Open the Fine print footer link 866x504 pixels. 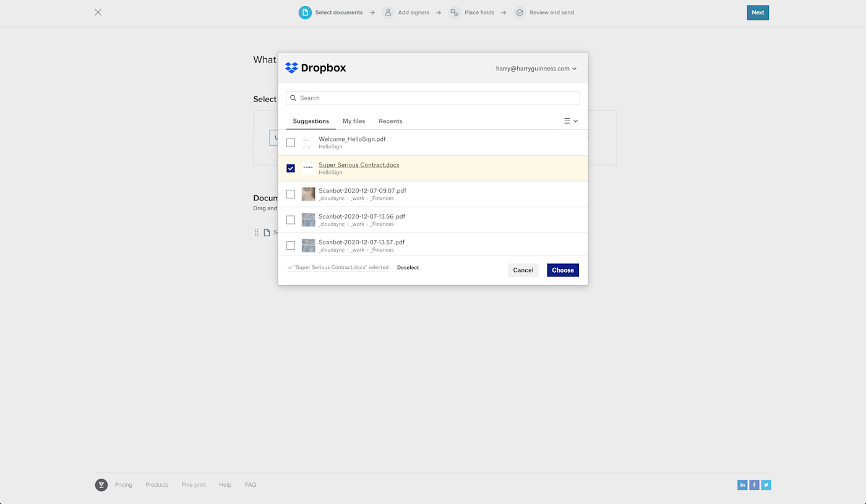[194, 485]
